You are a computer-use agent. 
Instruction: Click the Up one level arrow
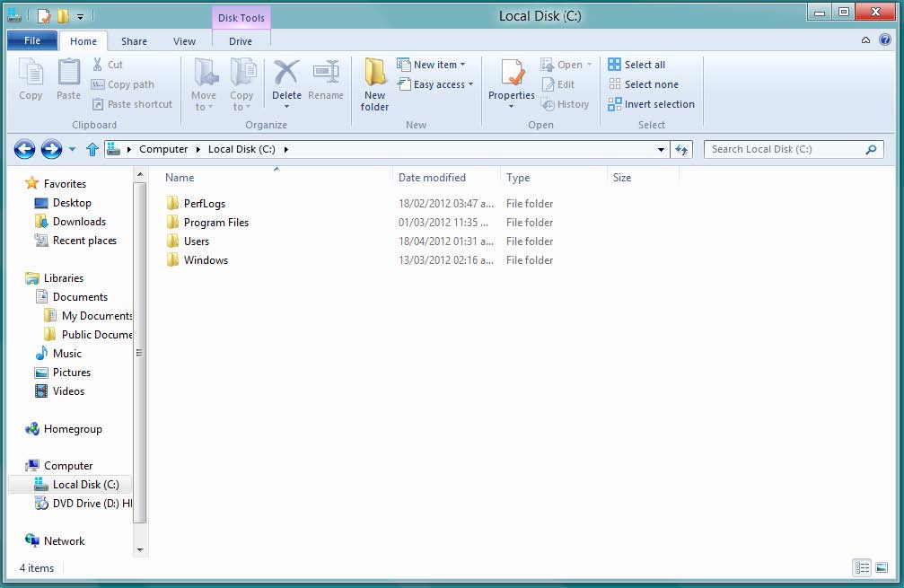(92, 149)
